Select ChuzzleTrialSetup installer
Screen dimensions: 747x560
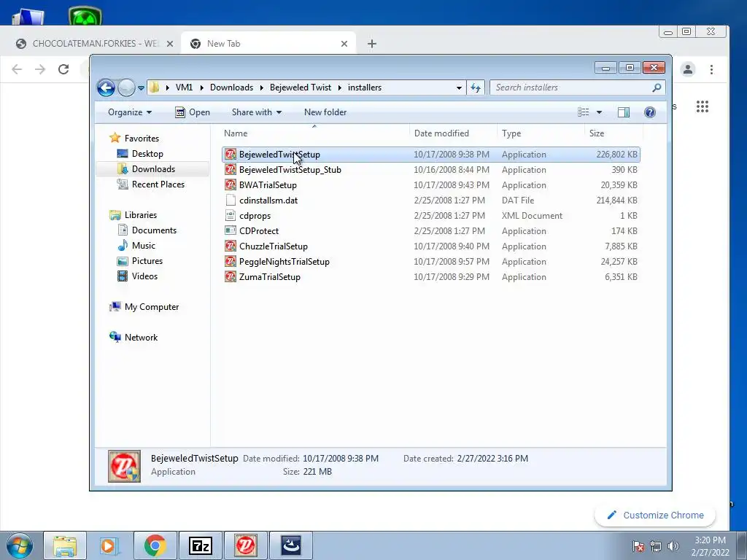point(431,246)
